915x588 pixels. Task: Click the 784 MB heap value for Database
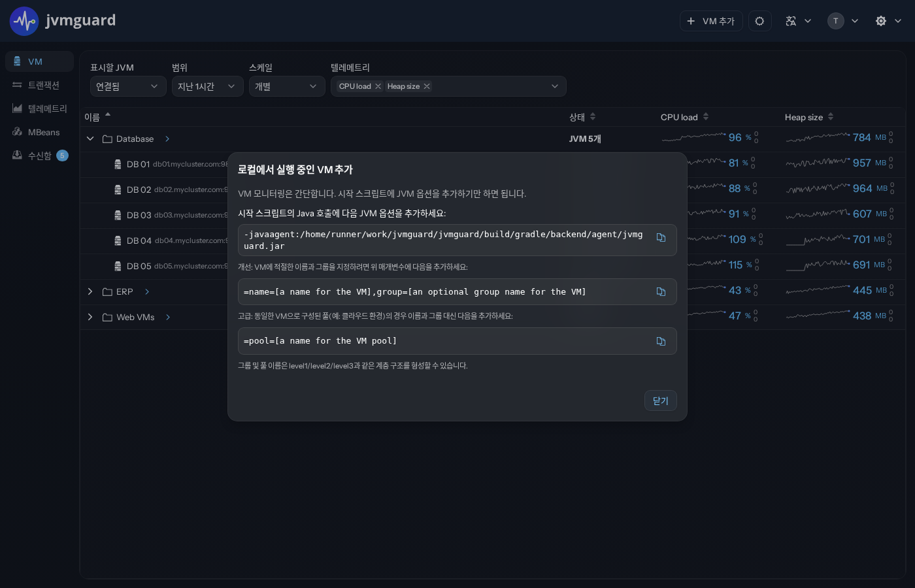click(x=869, y=137)
